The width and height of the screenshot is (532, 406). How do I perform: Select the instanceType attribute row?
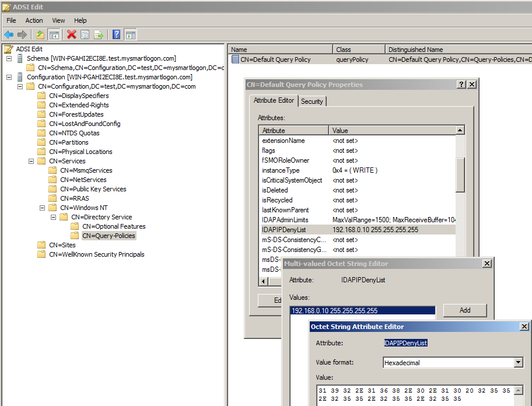(358, 170)
